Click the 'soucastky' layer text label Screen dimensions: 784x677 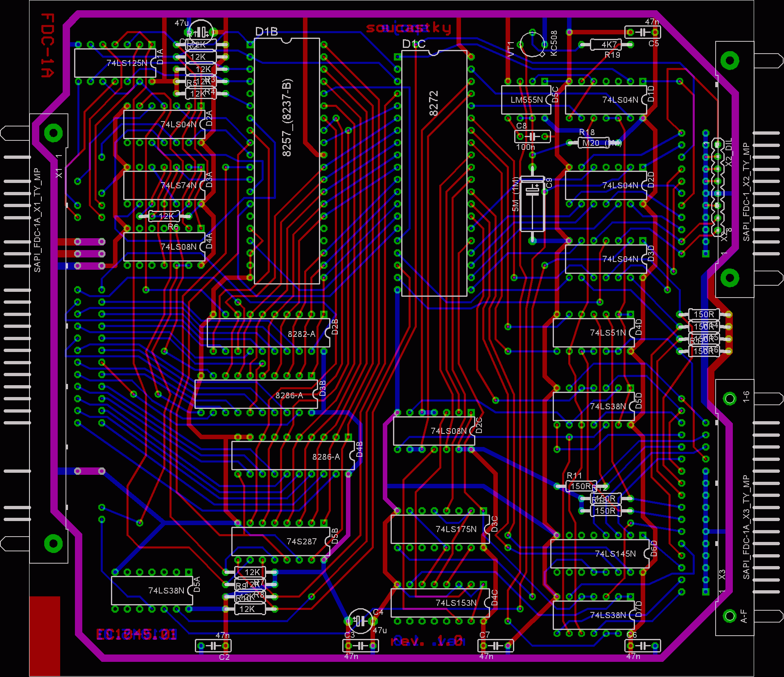tap(408, 28)
